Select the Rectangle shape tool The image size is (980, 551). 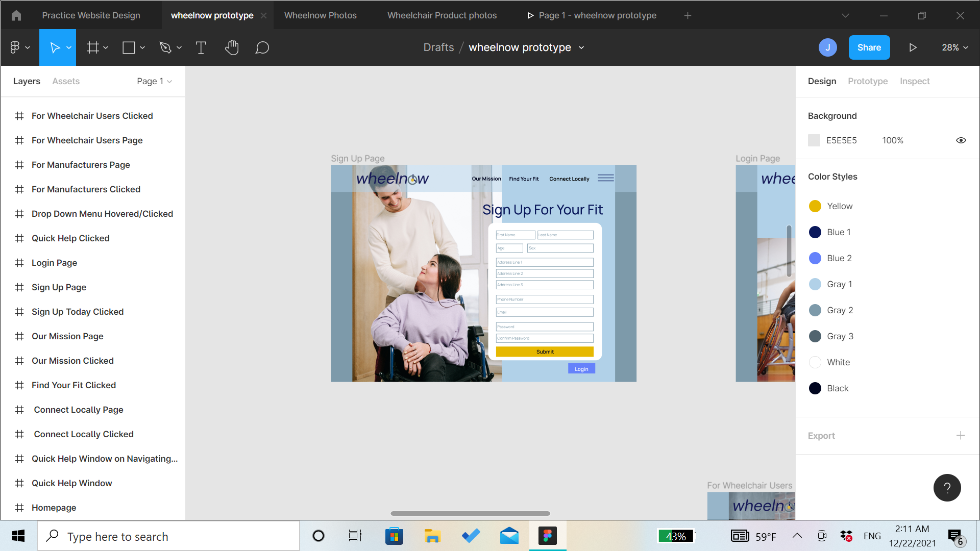(x=129, y=47)
